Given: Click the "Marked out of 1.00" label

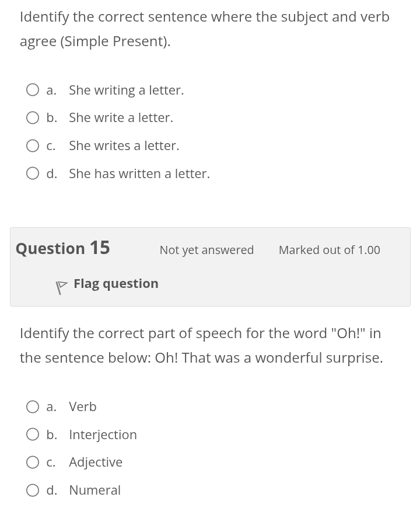Looking at the screenshot, I should (329, 250).
